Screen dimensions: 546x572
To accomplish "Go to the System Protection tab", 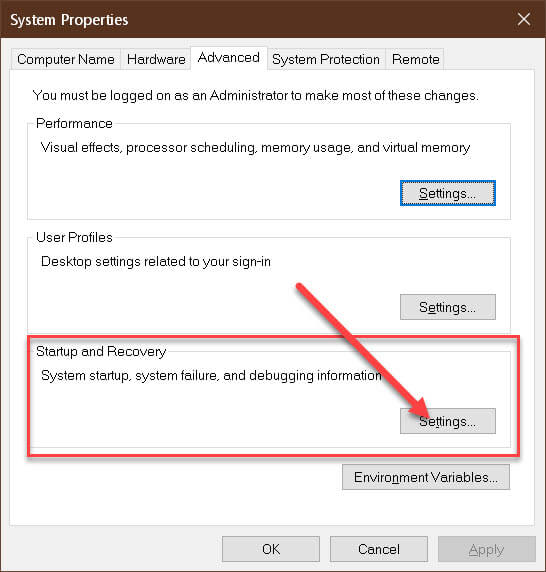I will [x=326, y=59].
